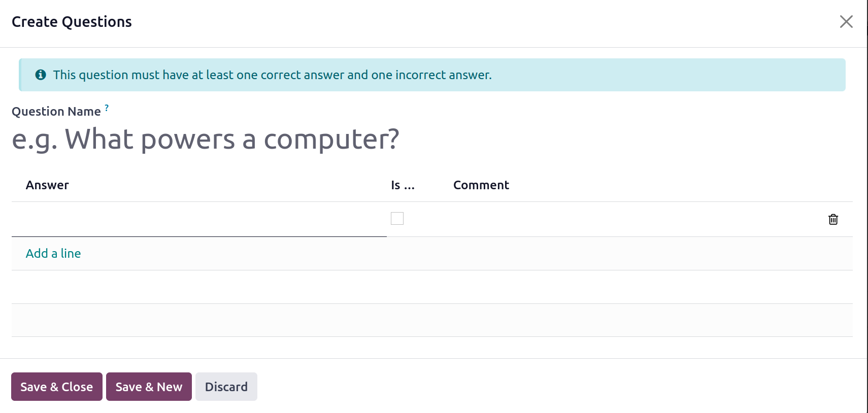The image size is (868, 413).
Task: Click Save & Close button
Action: click(x=57, y=387)
